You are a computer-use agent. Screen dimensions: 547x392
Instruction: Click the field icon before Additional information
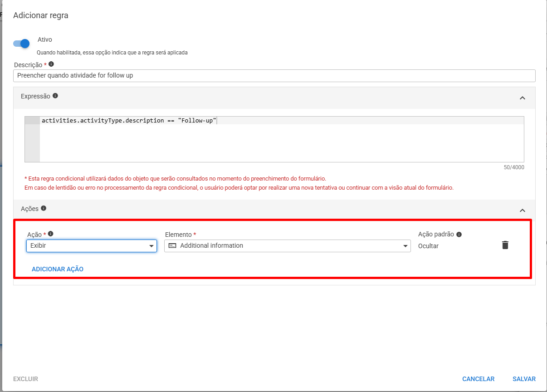172,245
